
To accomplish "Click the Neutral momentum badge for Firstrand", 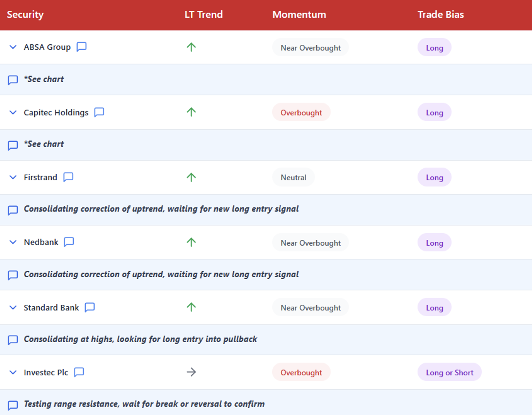I will pos(293,177).
